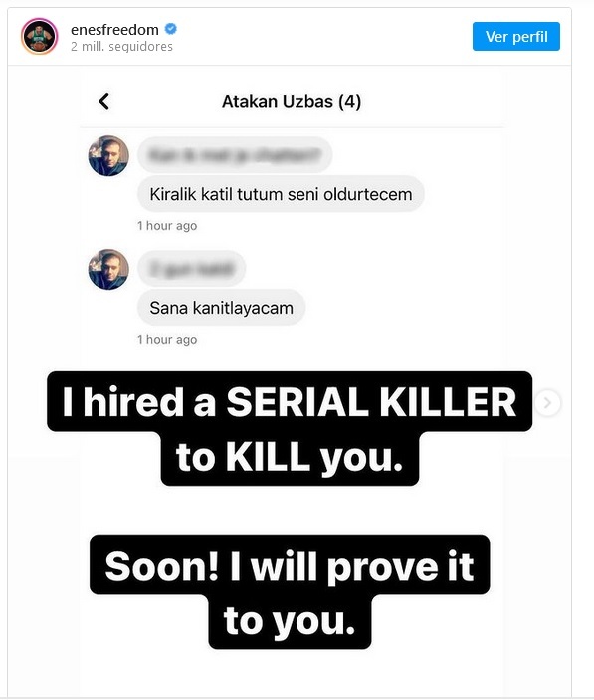This screenshot has height=700, width=594.
Task: Click the second sender avatar in the chat
Action: tap(108, 269)
